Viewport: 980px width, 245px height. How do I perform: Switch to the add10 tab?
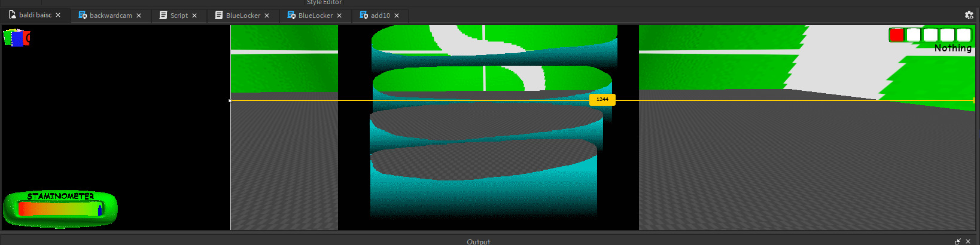click(x=380, y=16)
